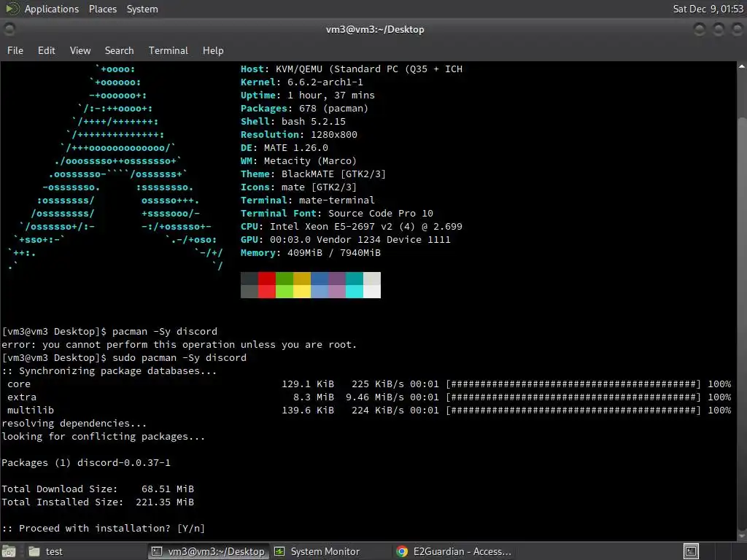Click the dark red color block

click(267, 279)
